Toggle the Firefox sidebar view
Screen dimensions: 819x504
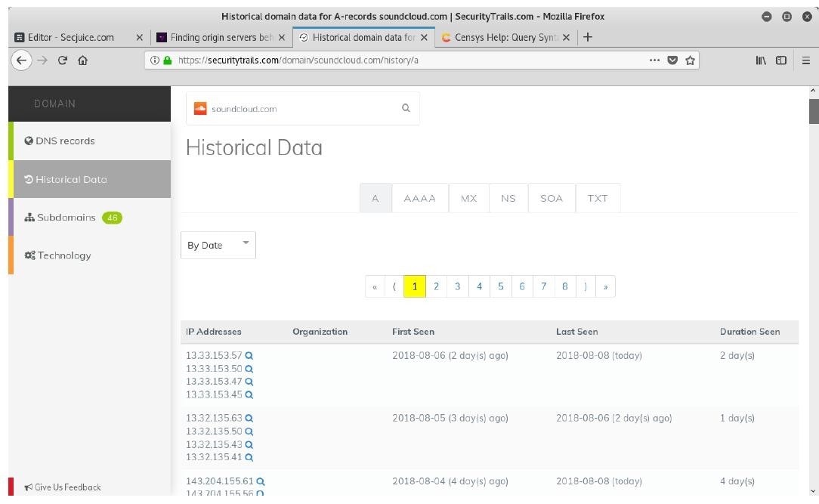(x=781, y=60)
